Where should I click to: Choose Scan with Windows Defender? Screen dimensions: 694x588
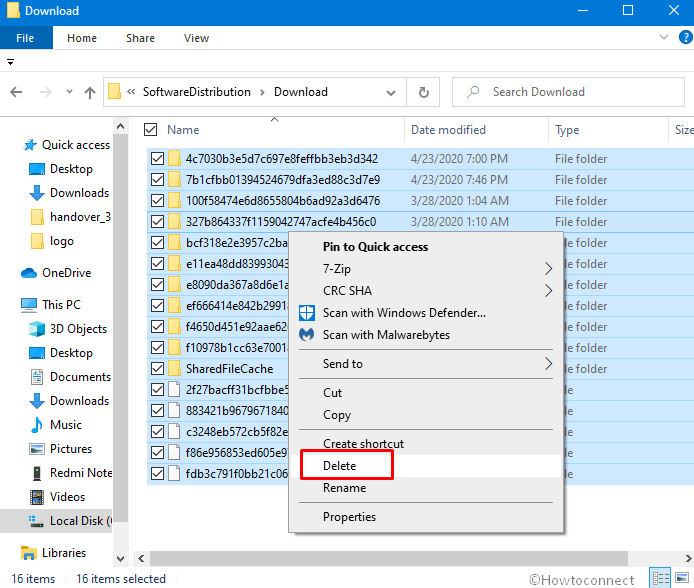404,313
